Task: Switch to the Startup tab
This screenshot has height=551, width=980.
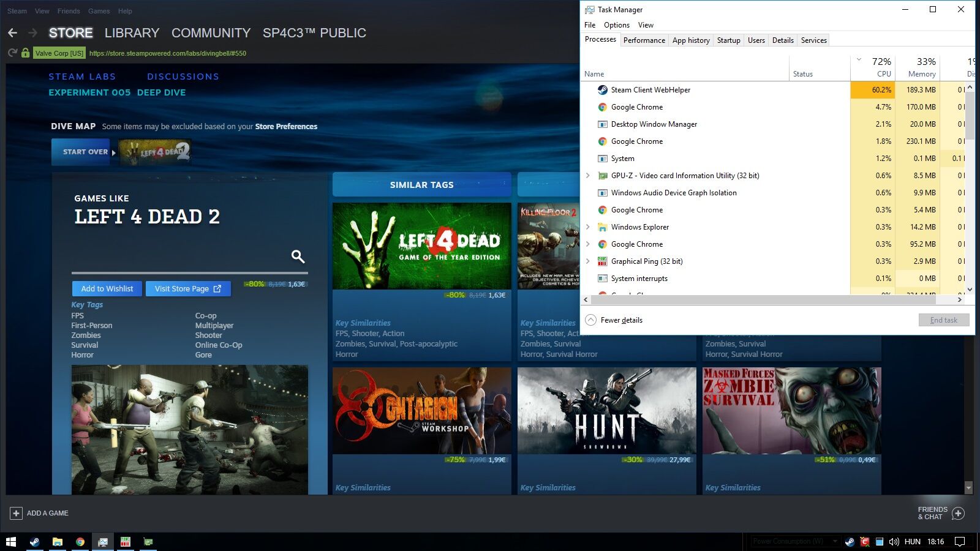Action: pos(729,40)
